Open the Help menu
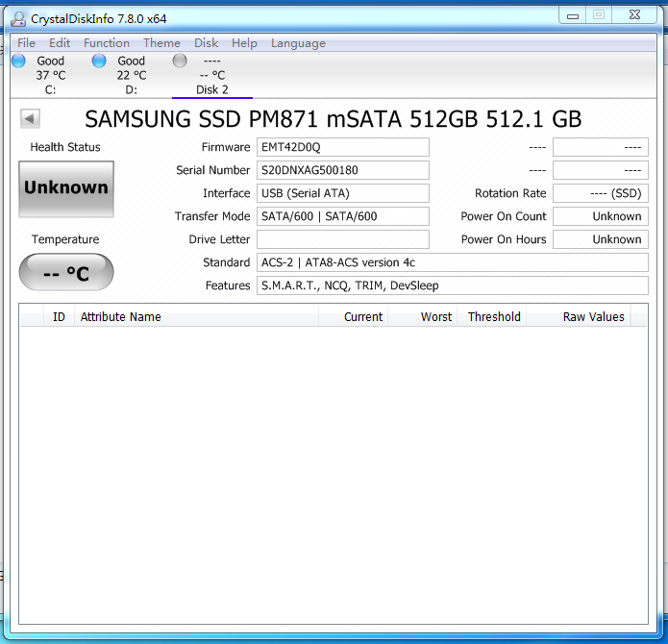Image resolution: width=668 pixels, height=644 pixels. click(x=244, y=43)
